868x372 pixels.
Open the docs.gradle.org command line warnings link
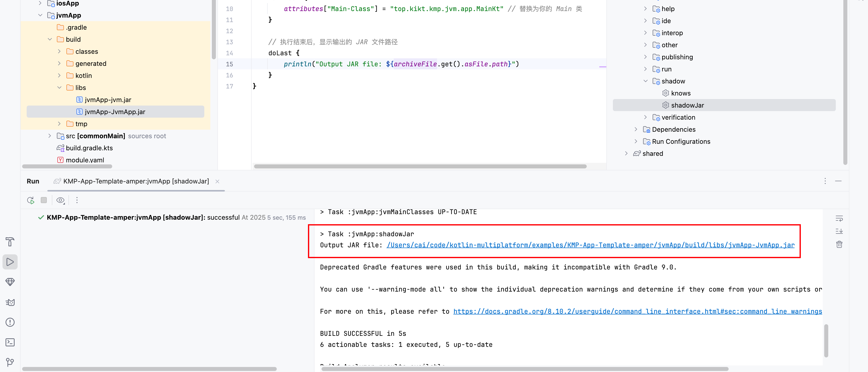pyautogui.click(x=638, y=311)
